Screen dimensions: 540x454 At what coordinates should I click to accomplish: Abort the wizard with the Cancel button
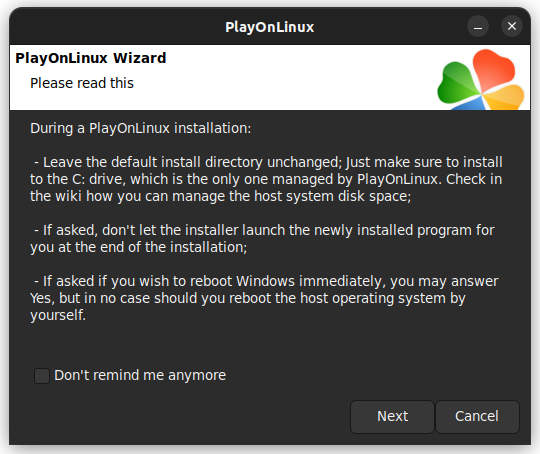pos(477,416)
